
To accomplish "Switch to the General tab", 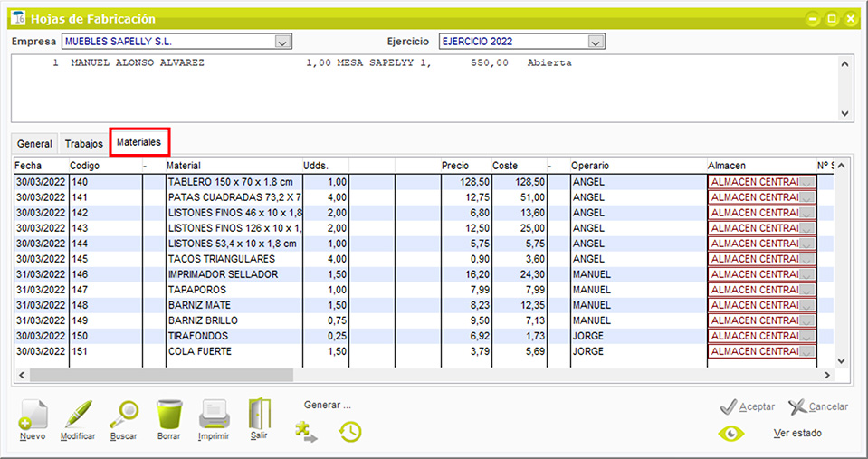I will pyautogui.click(x=34, y=143).
